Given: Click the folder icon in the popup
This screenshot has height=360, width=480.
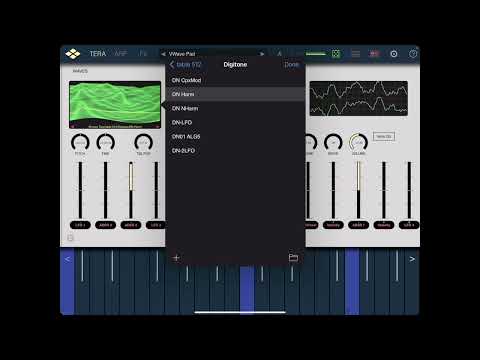Looking at the screenshot, I should (293, 257).
